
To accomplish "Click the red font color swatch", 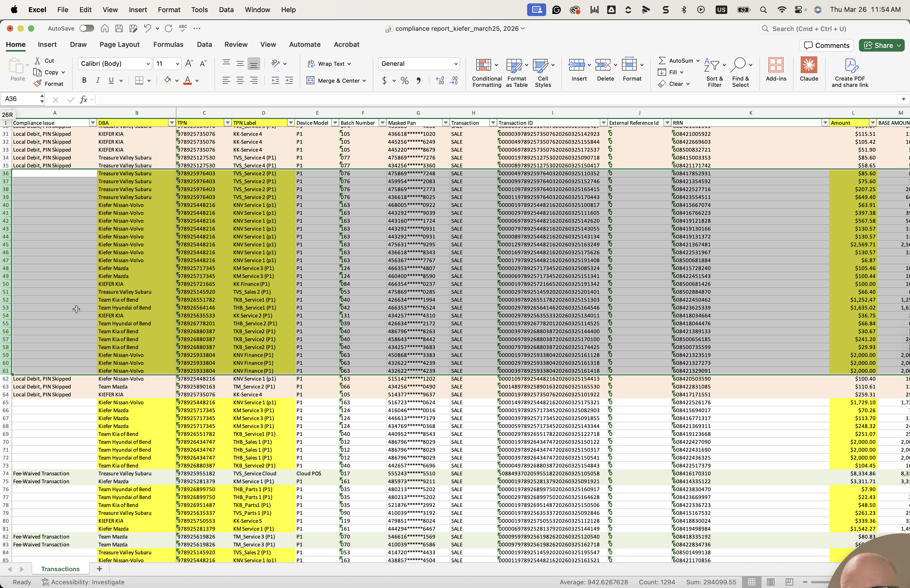I will [187, 80].
